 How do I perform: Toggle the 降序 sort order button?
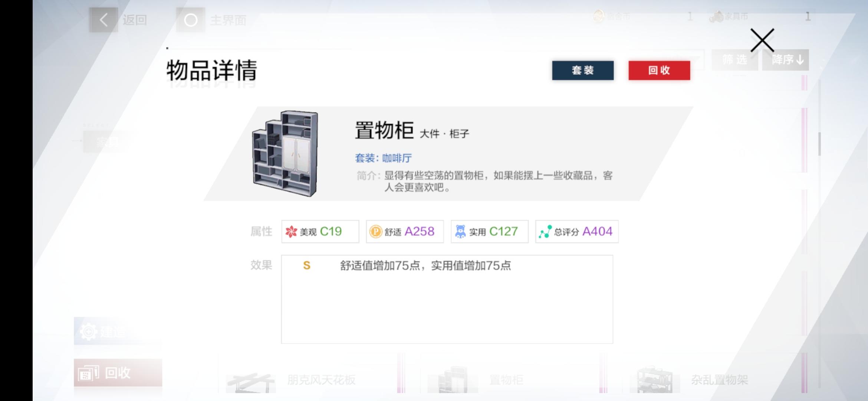click(786, 60)
